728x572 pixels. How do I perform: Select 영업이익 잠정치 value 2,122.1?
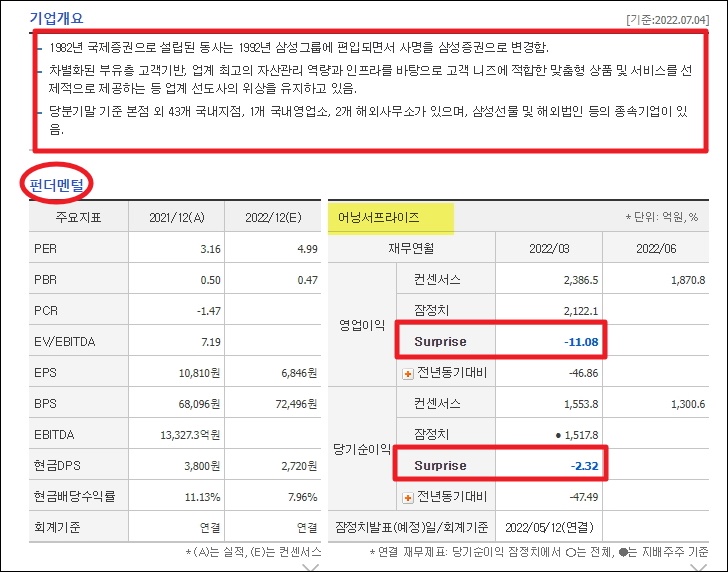[581, 311]
